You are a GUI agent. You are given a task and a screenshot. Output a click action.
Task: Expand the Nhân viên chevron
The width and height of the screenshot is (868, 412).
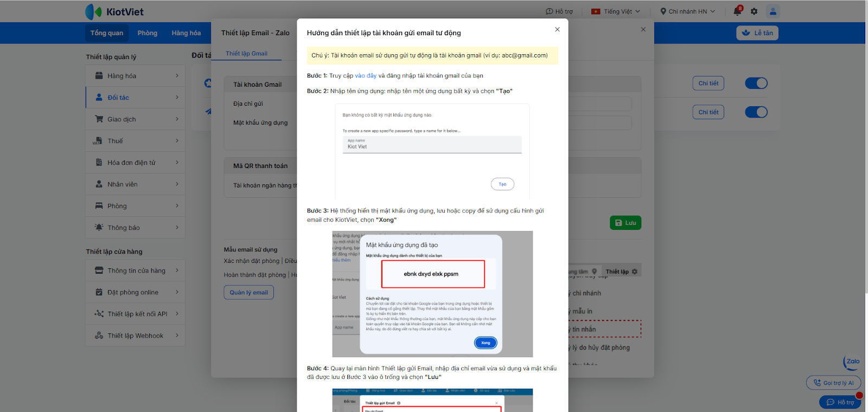point(177,184)
